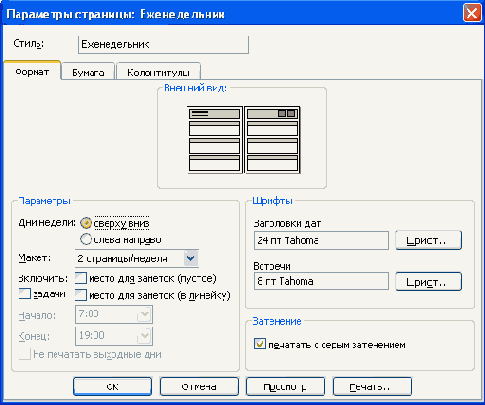The width and height of the screenshot is (485, 405).
Task: Open print preview with Просмотр button
Action: click(x=285, y=386)
